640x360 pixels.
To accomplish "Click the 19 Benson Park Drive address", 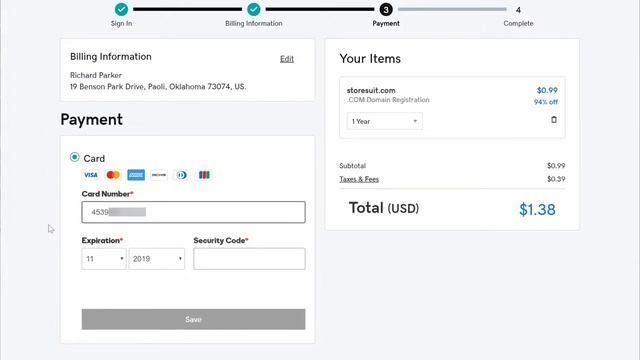I will [x=158, y=87].
